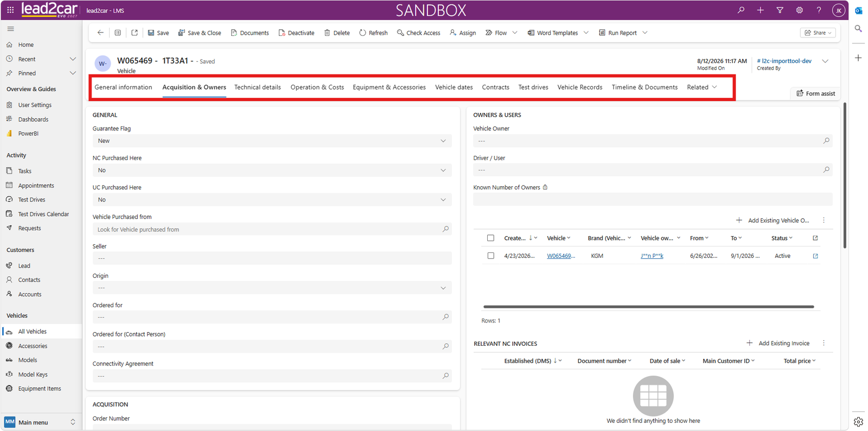Tick the checkbox for the KGM row
This screenshot has height=431, width=868.
490,256
